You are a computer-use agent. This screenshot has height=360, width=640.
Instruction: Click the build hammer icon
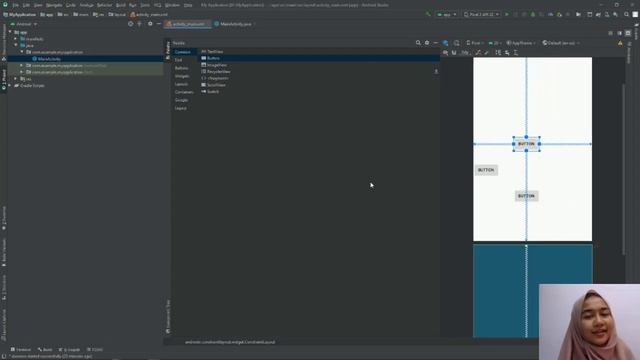click(x=428, y=14)
